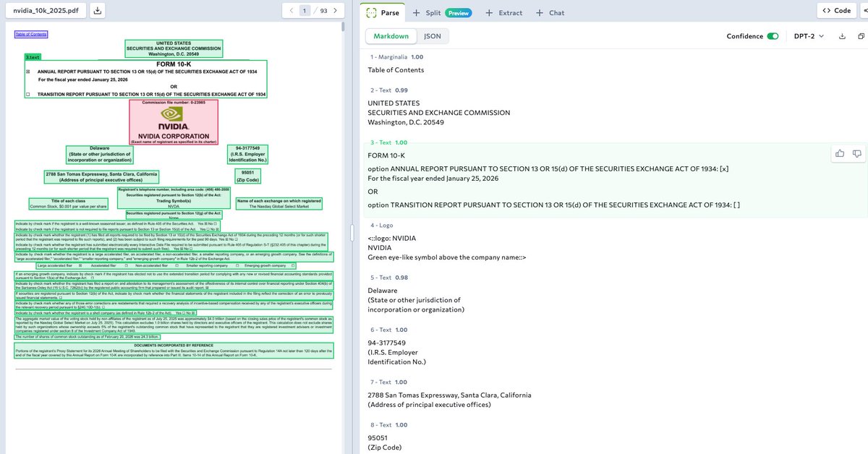868x454 pixels.
Task: Edit the current page number field
Action: coord(305,11)
